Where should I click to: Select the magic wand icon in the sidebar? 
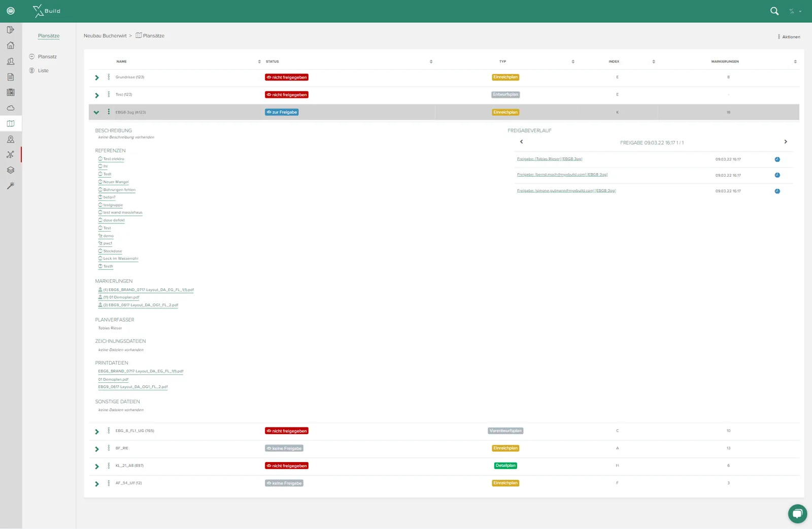(11, 186)
